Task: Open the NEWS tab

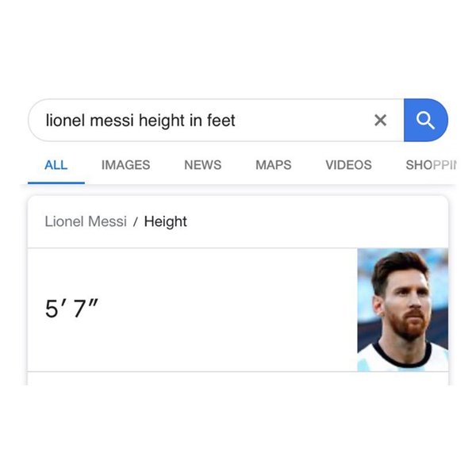Action: 203,165
